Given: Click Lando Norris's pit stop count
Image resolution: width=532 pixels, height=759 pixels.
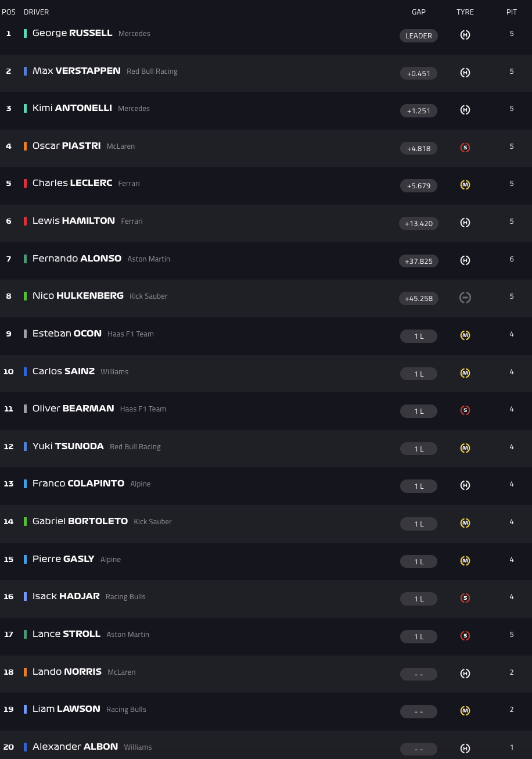Looking at the screenshot, I should click(512, 672).
